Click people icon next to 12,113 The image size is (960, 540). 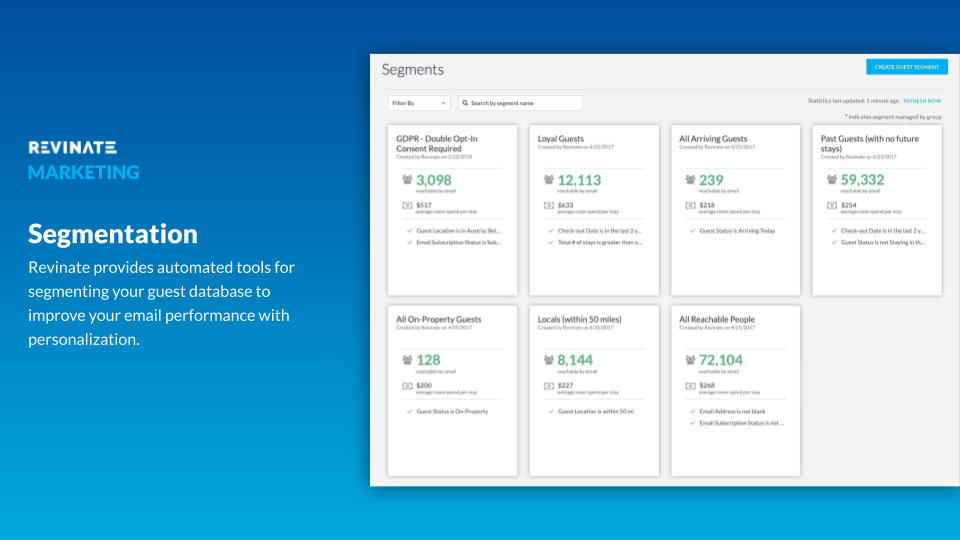click(549, 179)
